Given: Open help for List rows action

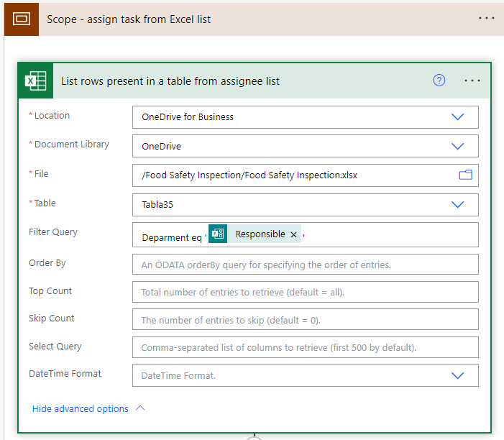Looking at the screenshot, I should point(439,81).
